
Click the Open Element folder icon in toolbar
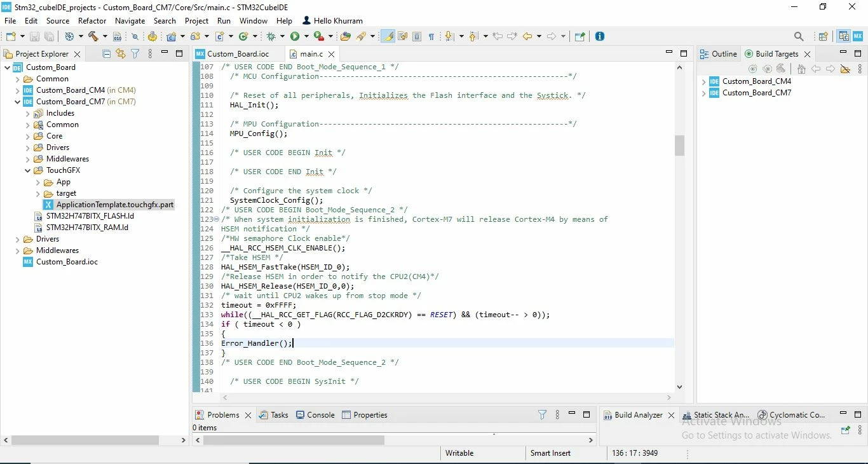tap(345, 36)
